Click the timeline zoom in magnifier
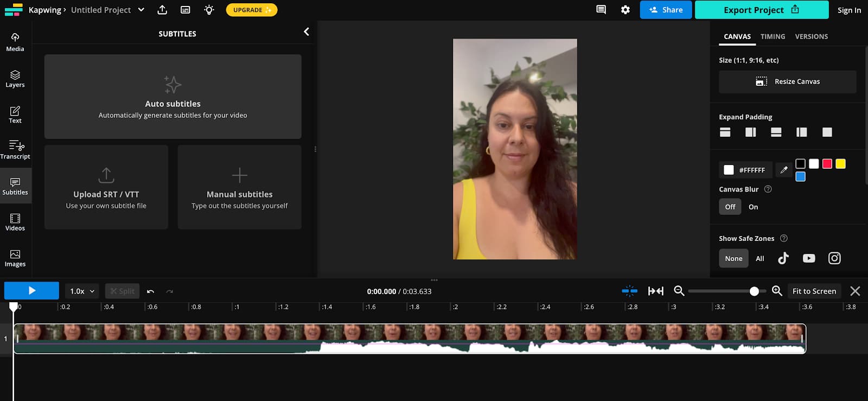Screen dimensions: 868x401 point(777,291)
